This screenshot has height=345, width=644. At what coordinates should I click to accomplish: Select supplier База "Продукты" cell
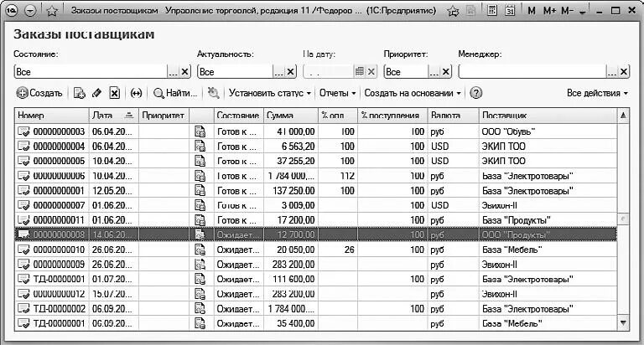(548, 220)
